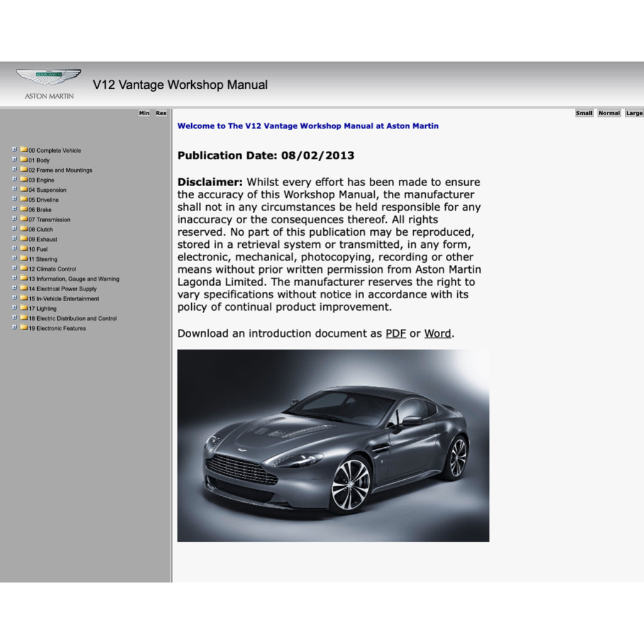Click the 10 Fuel folder icon

pyautogui.click(x=24, y=249)
